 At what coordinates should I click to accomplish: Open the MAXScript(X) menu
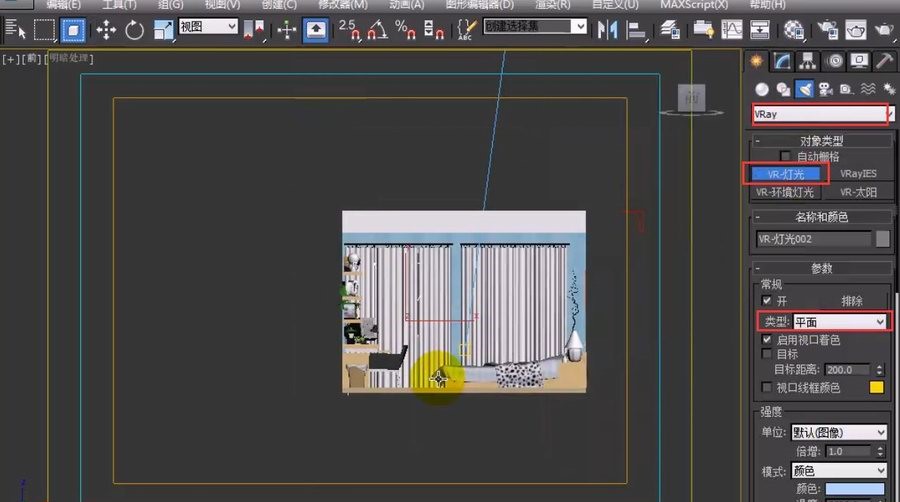[693, 5]
